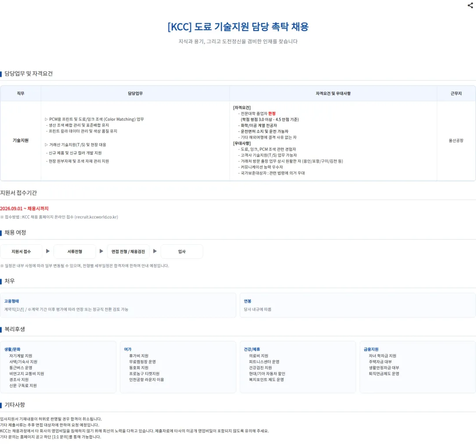Screen dimensions: 476x448
Task: Click '프린트 칼라 데이터 관리 및 색상 품질 유지'
Action: (x=82, y=131)
